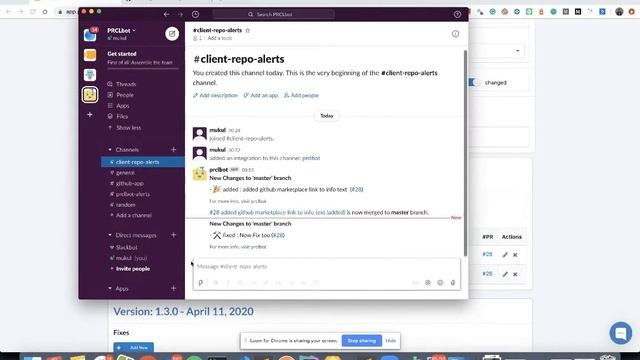Open Files in the sidebar
Image resolution: width=640 pixels, height=360 pixels.
point(122,116)
